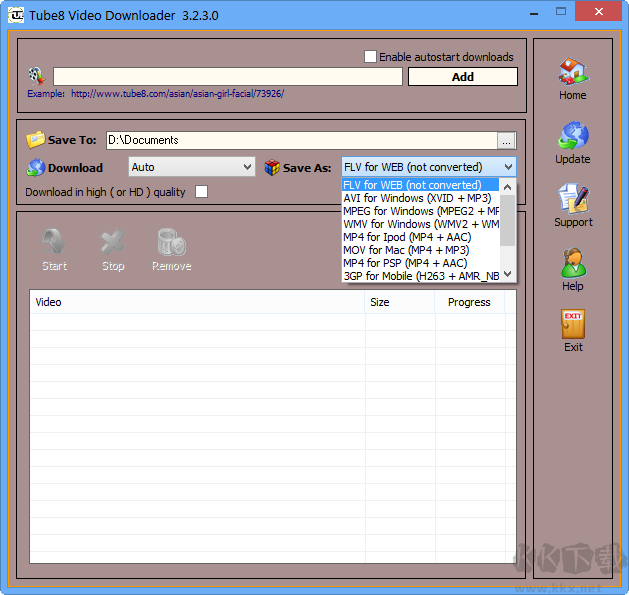Click scroll down arrow in format list
629x595 pixels.
pyautogui.click(x=507, y=274)
